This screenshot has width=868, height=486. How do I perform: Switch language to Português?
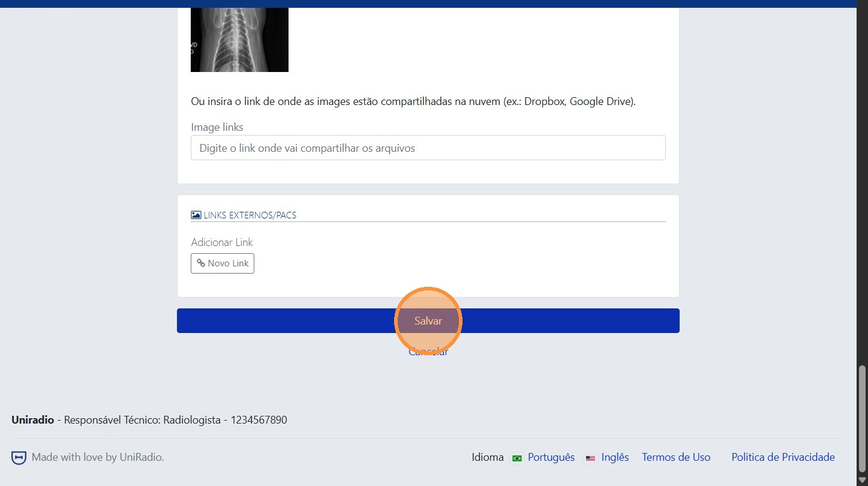point(551,457)
